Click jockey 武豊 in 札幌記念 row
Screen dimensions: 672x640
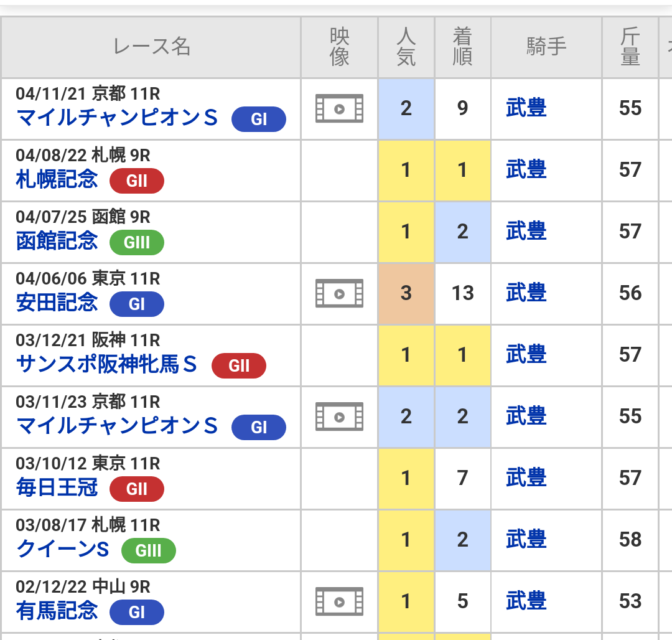(x=526, y=170)
